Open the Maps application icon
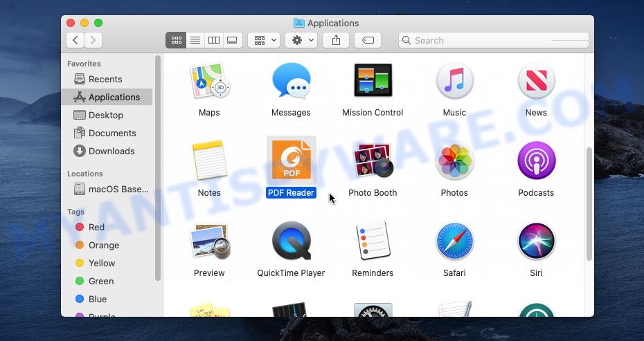This screenshot has width=644, height=341. pyautogui.click(x=209, y=81)
